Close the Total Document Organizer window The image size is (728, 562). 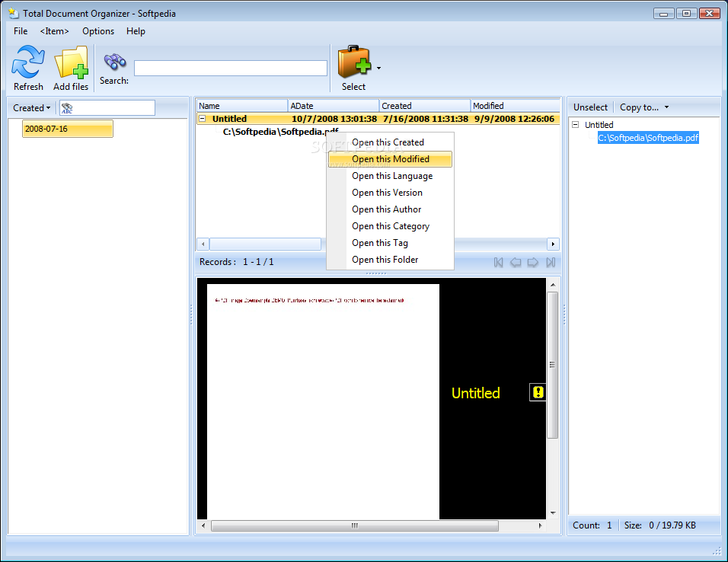[x=710, y=14]
